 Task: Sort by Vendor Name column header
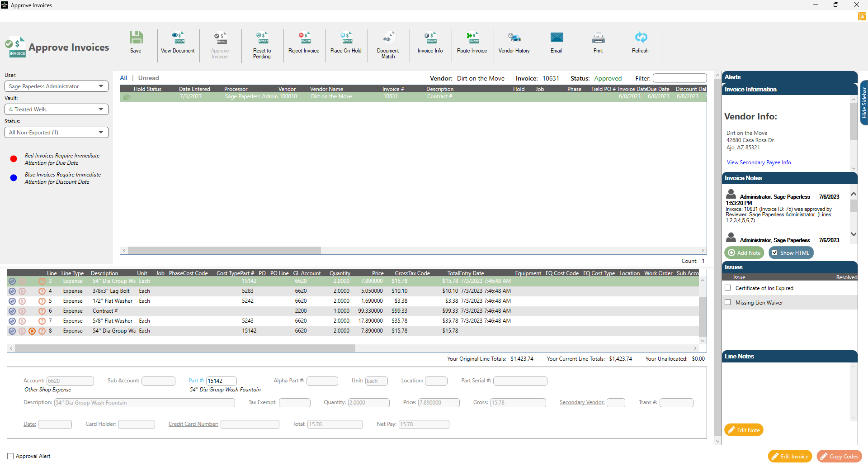click(x=326, y=89)
